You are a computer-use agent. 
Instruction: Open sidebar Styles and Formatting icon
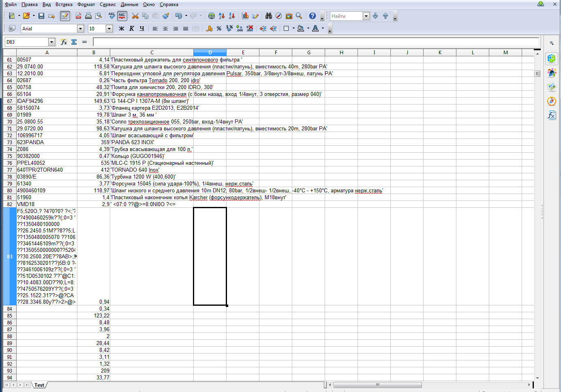click(x=551, y=72)
